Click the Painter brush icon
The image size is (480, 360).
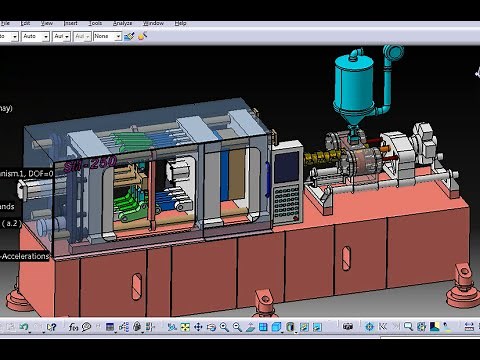[x=129, y=36]
